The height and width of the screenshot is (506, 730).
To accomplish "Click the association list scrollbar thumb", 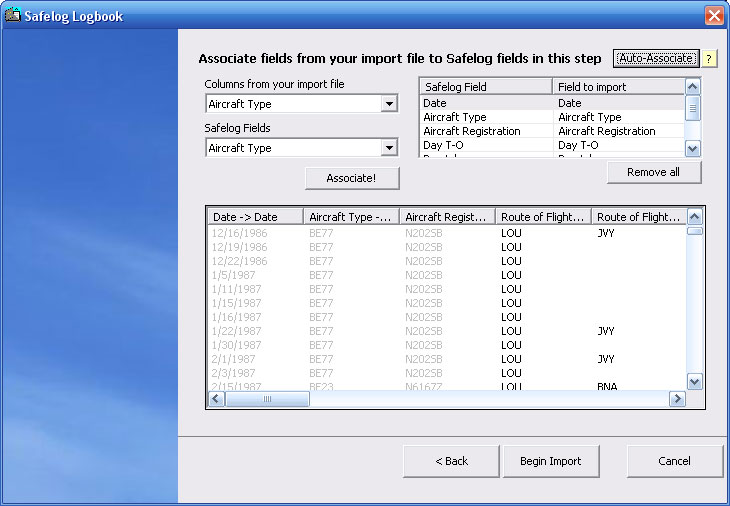I will point(693,108).
